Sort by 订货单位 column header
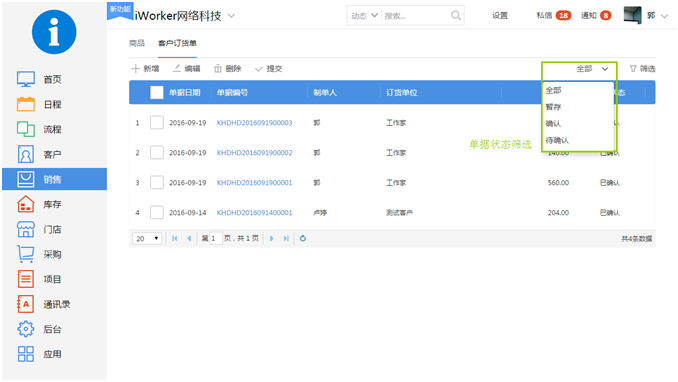This screenshot has height=382, width=678. click(402, 93)
